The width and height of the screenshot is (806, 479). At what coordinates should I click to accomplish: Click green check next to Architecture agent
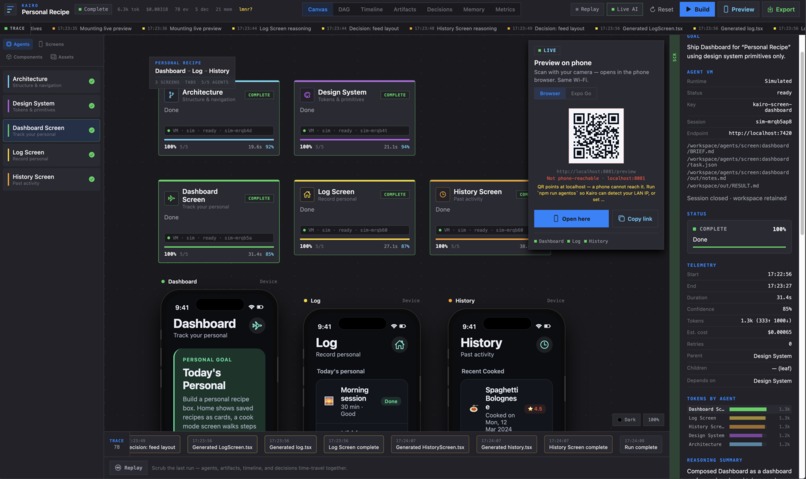click(x=91, y=81)
